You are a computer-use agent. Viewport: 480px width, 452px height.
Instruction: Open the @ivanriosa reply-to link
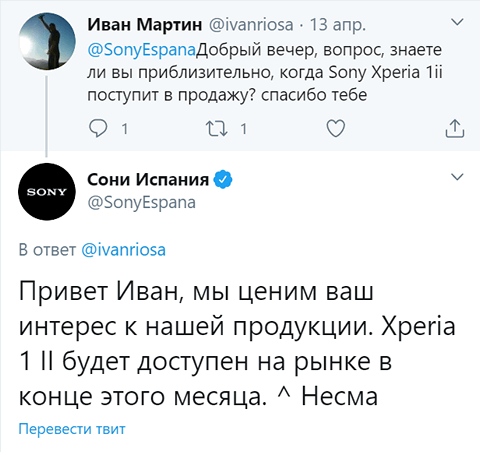123,250
